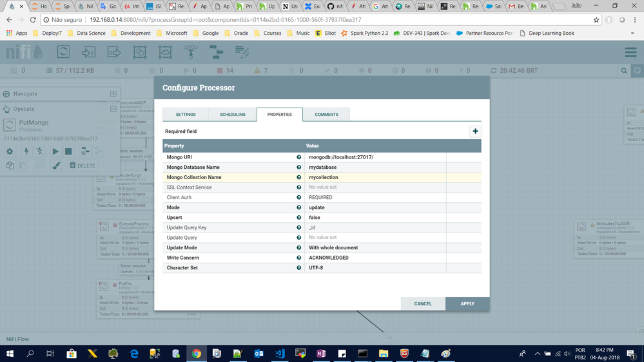Show help for Update Query property
The width and height of the screenshot is (644, 362).
(x=298, y=238)
